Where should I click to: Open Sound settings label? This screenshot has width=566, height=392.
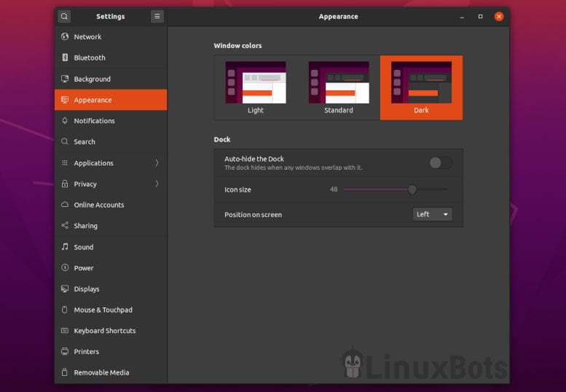click(x=83, y=247)
